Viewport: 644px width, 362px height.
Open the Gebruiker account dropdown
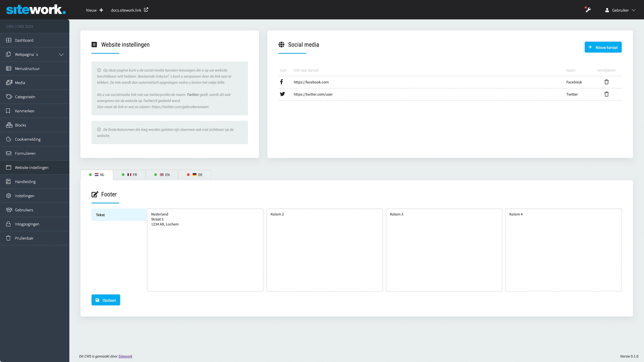click(620, 10)
